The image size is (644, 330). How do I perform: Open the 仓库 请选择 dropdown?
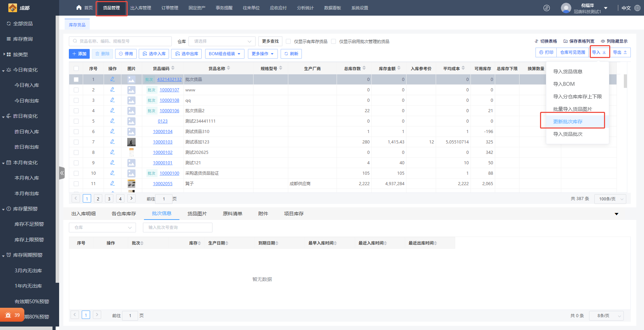click(x=222, y=41)
